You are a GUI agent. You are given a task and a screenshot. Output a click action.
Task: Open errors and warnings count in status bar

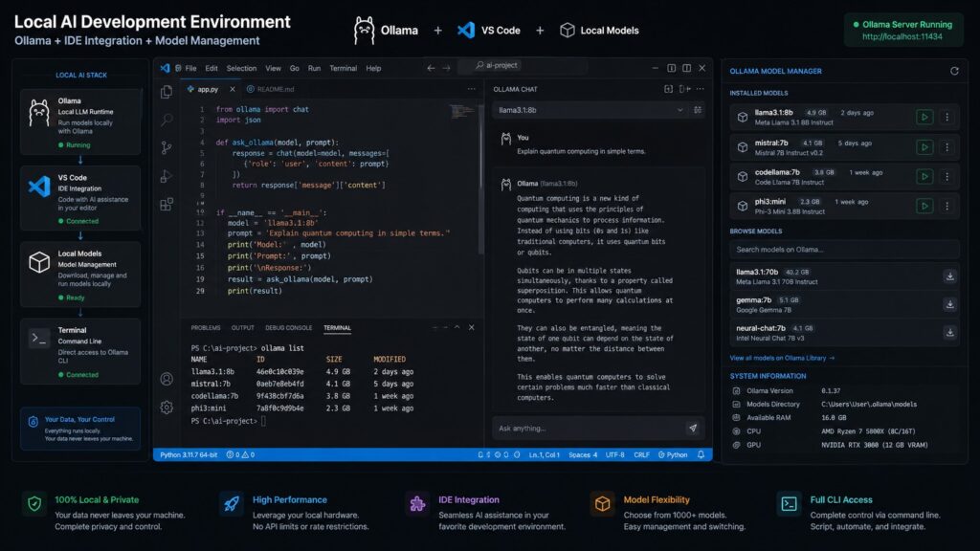(240, 454)
